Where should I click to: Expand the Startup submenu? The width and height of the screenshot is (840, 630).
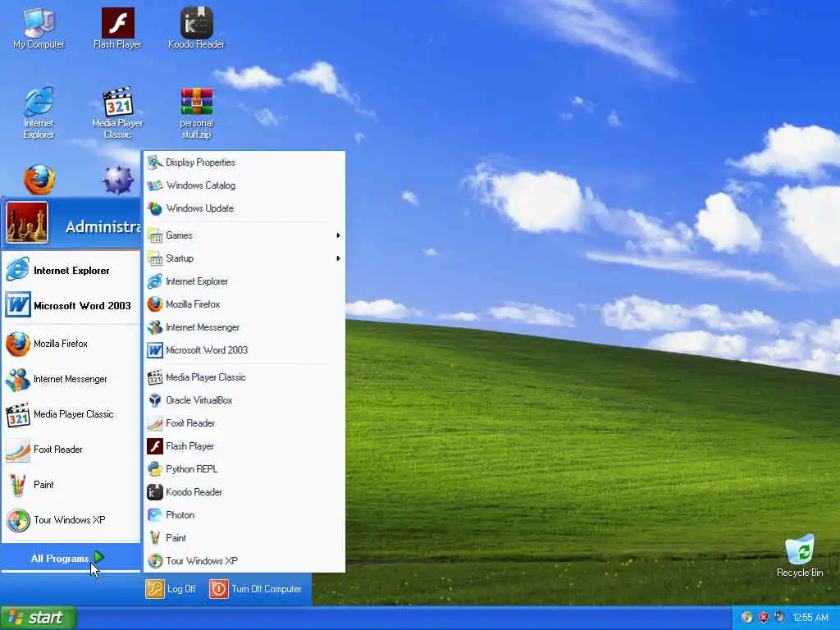244,258
